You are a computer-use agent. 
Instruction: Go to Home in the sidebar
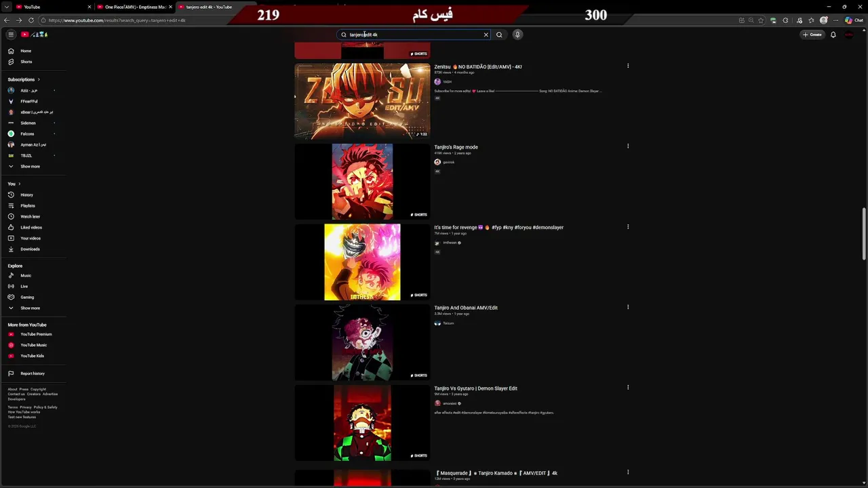[x=33, y=51]
